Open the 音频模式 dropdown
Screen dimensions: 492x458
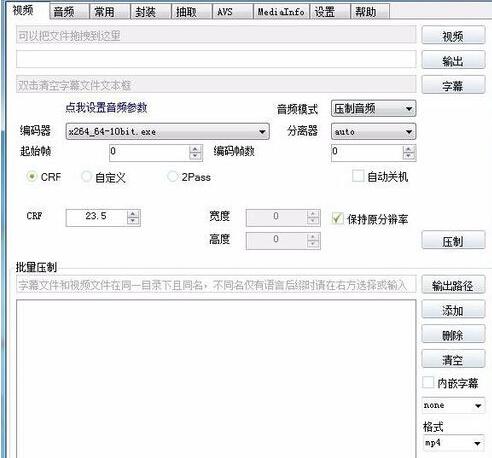374,108
